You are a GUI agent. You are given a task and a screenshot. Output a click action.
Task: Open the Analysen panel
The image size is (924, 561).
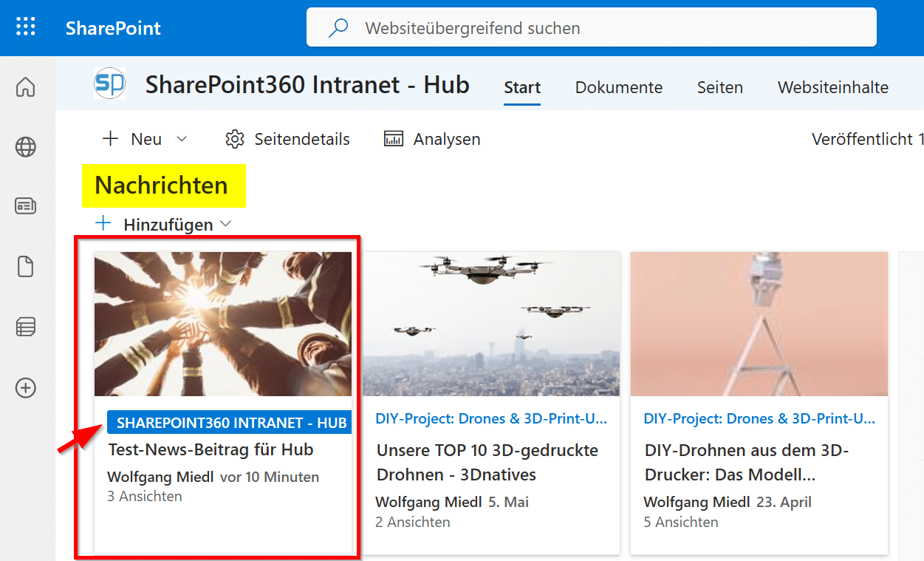click(x=431, y=138)
